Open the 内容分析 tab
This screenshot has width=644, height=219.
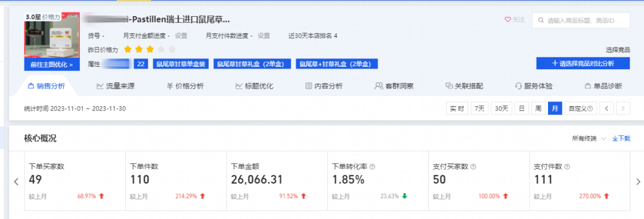[x=324, y=87]
